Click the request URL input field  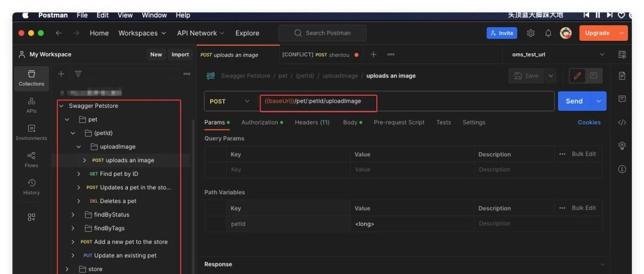(x=407, y=101)
